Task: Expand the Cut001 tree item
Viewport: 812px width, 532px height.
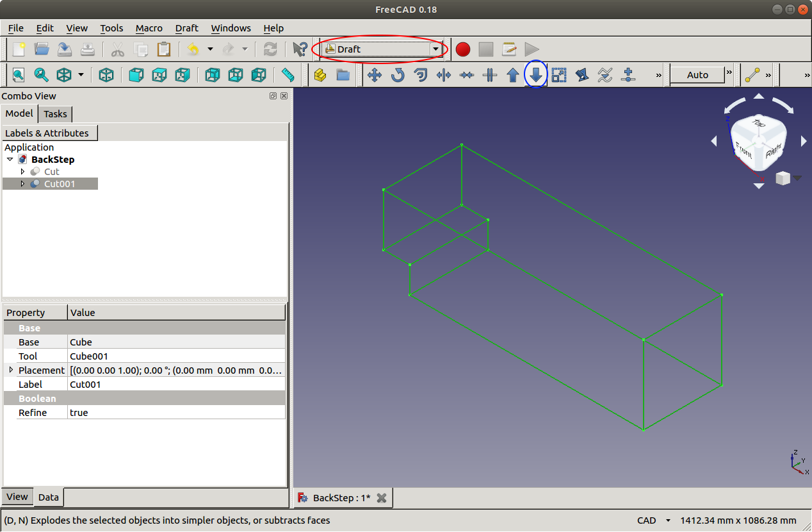Action: pos(23,184)
